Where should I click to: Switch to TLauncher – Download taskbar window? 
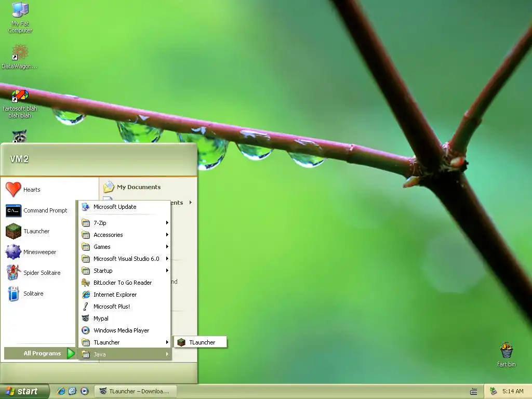point(136,391)
